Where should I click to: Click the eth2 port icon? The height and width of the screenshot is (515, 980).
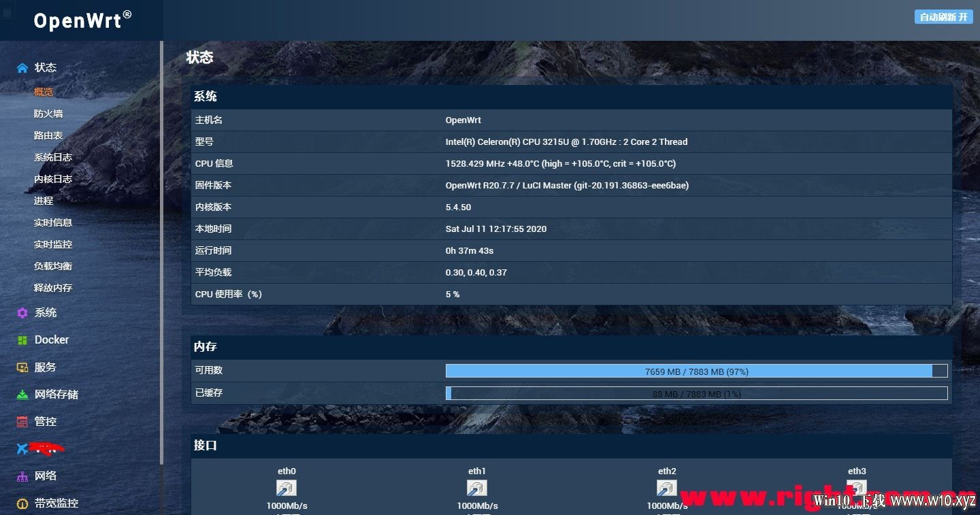click(667, 488)
